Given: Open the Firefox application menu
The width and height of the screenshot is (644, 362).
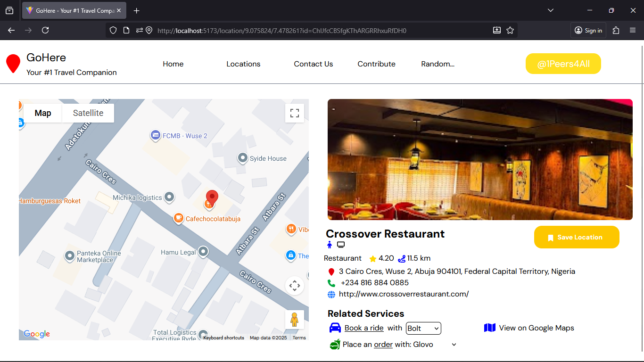Looking at the screenshot, I should (633, 30).
